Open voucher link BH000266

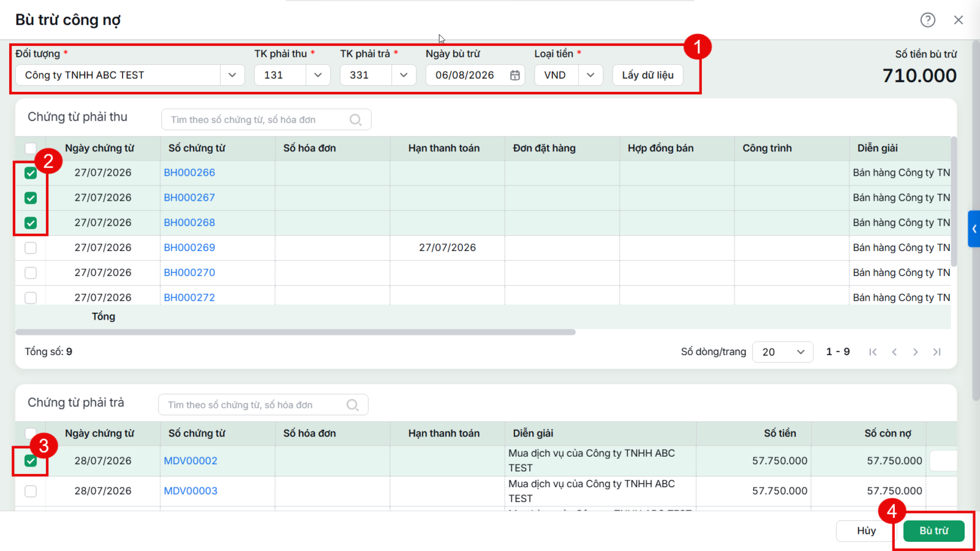pos(189,173)
